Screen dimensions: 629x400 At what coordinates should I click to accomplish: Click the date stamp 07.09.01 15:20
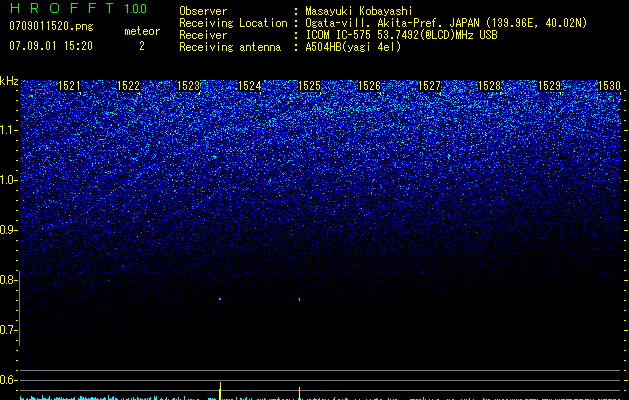click(x=51, y=46)
